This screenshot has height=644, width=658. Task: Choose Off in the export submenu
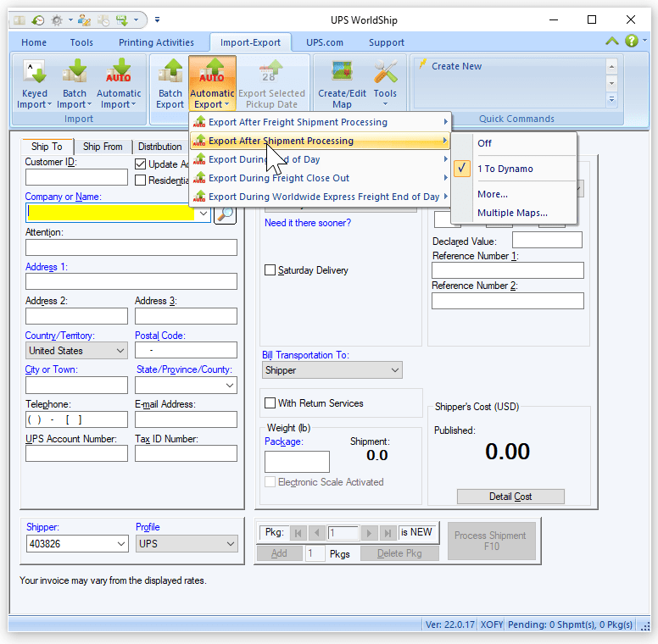pos(485,143)
